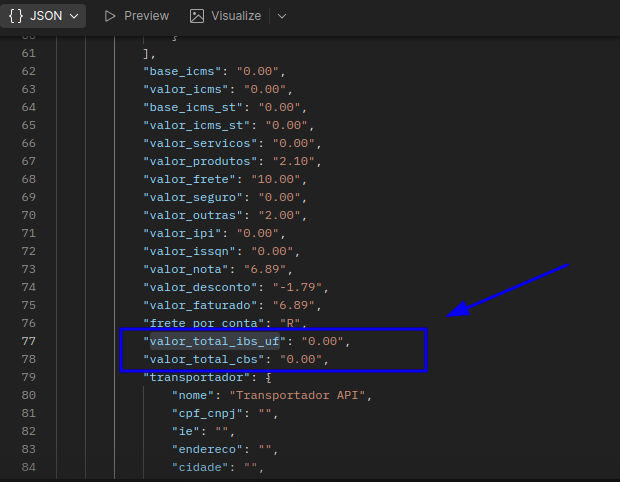Click the "2.10" value of valor_produtos
Image resolution: width=620 pixels, height=482 pixels.
[293, 161]
